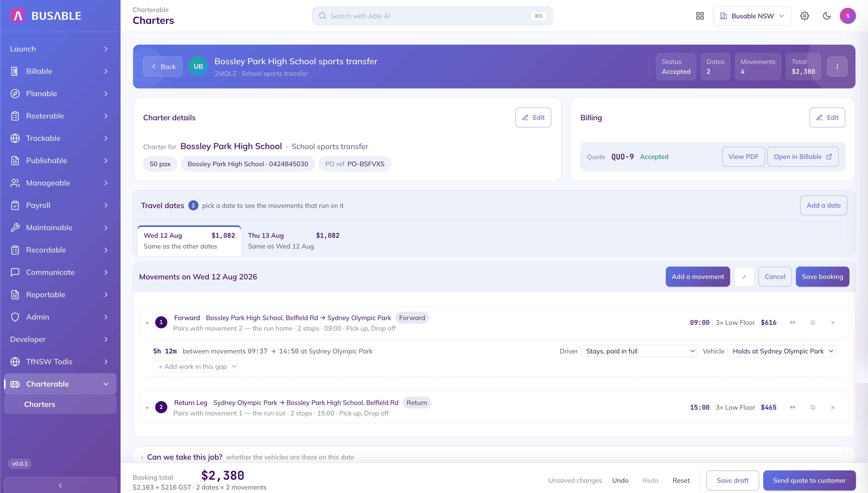868x493 pixels.
Task: Expand movement 1 Forward details triangle
Action: pos(147,323)
